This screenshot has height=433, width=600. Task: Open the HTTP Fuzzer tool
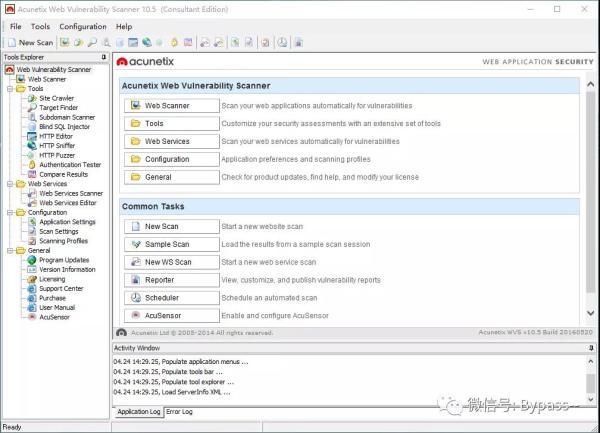pyautogui.click(x=57, y=155)
